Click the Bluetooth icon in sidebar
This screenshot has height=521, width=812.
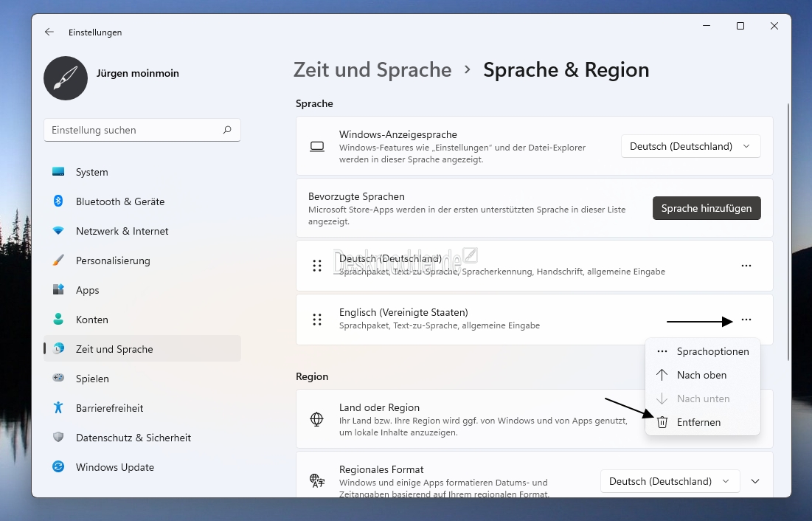(58, 201)
